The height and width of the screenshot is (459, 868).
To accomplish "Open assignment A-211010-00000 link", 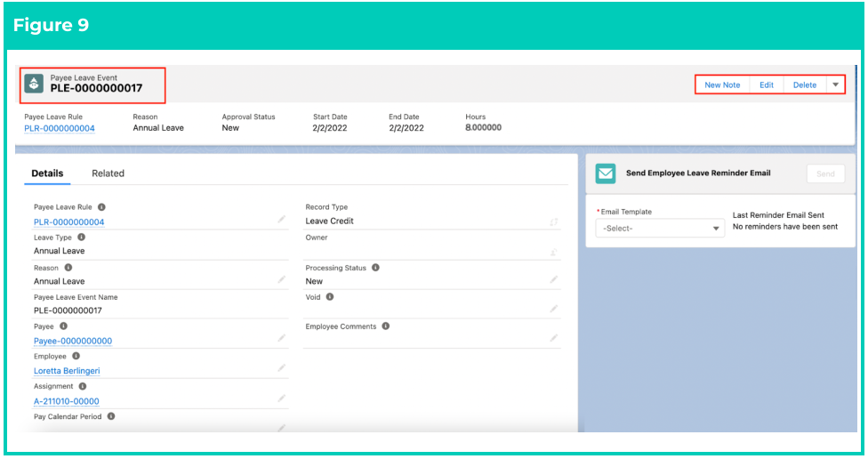I will (67, 401).
